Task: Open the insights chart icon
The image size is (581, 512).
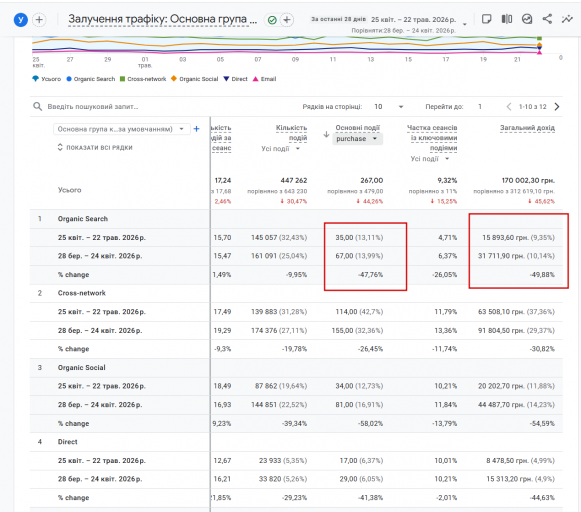Action: point(527,19)
